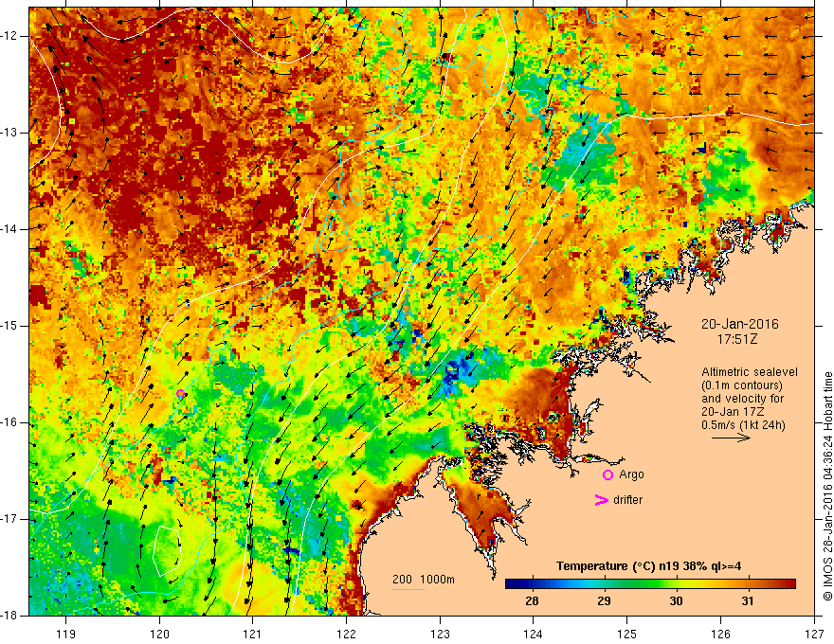Image resolution: width=834 pixels, height=644 pixels.
Task: Click longitude axis label 120
Action: [159, 634]
